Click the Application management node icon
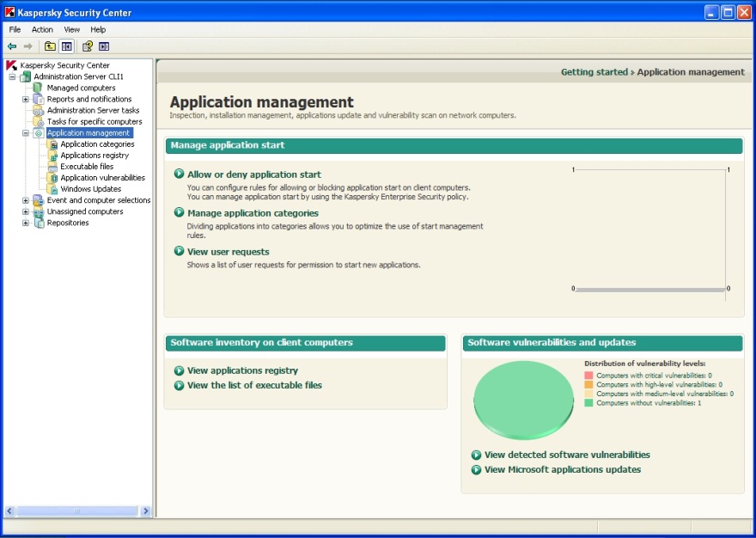 [39, 132]
